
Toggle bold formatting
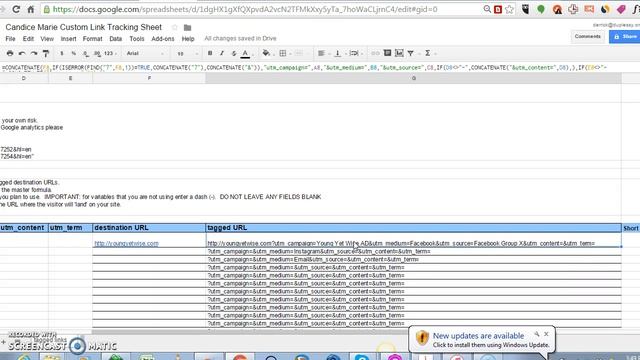click(210, 53)
